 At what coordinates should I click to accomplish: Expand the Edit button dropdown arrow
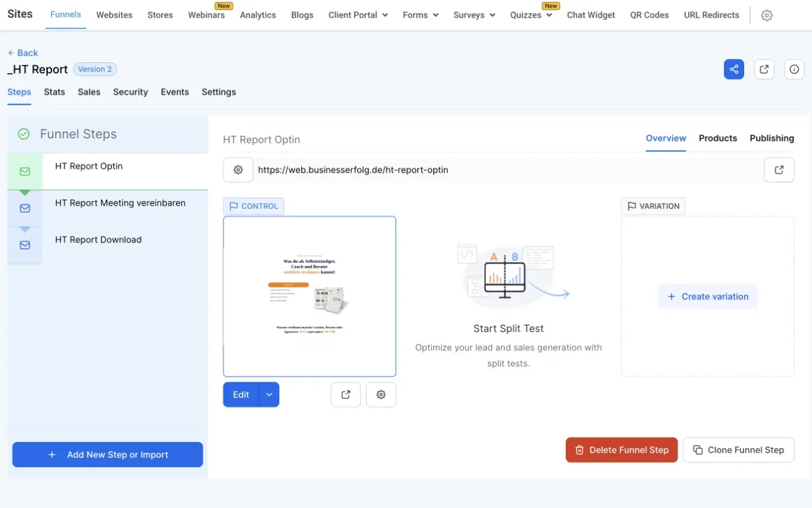(x=269, y=394)
